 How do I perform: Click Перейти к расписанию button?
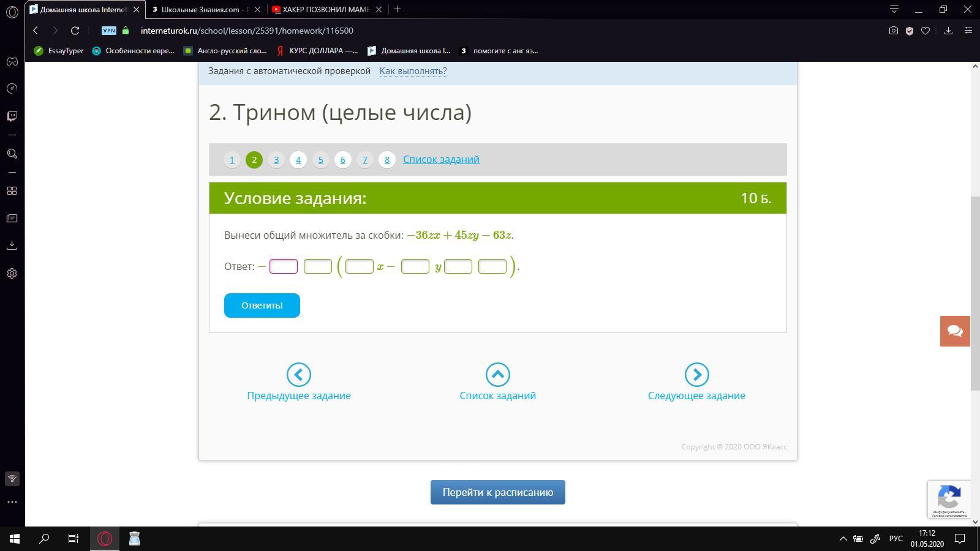point(498,492)
